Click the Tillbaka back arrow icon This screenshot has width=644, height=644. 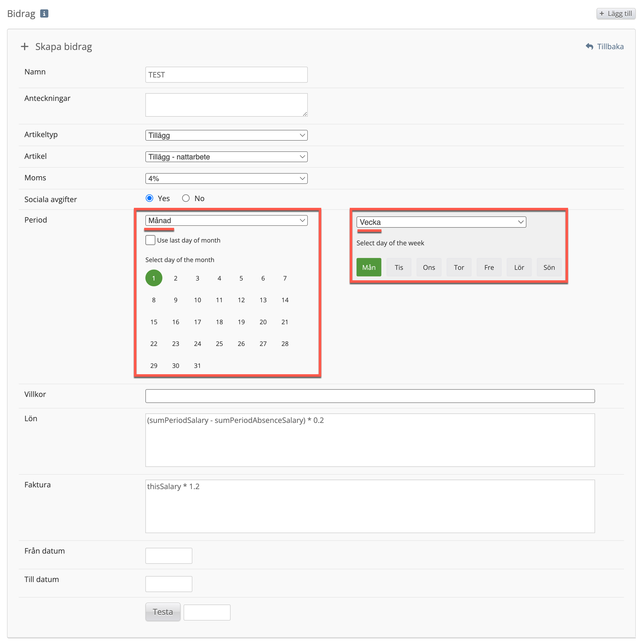[x=589, y=46]
